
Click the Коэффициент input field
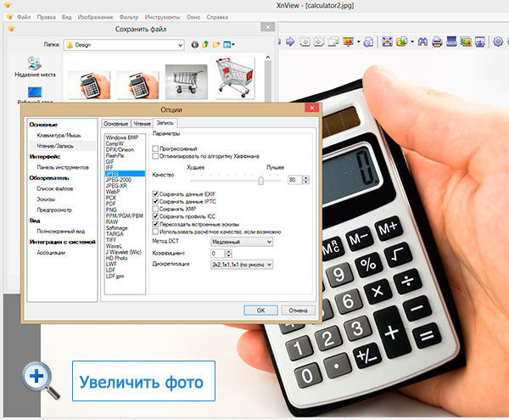tap(217, 253)
